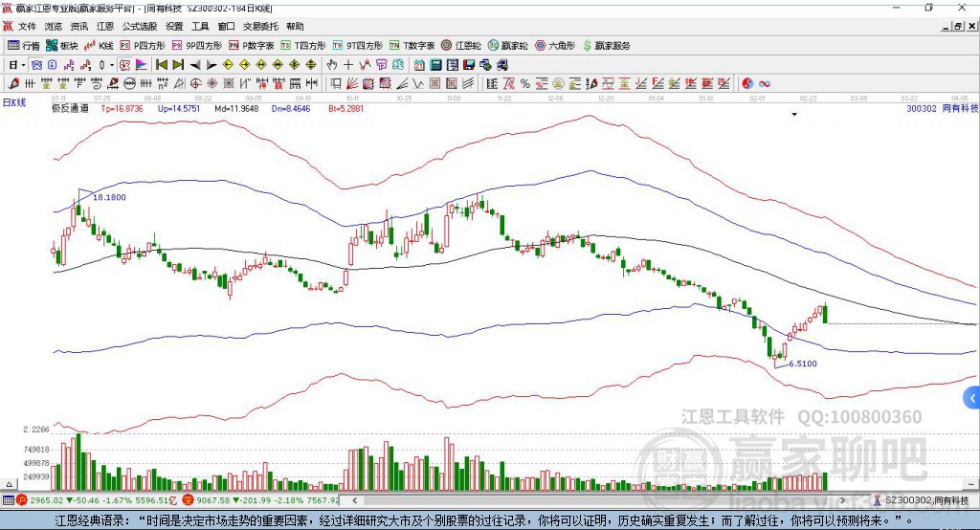Open the P数字表 number table
This screenshot has width=980, height=530.
click(x=252, y=46)
